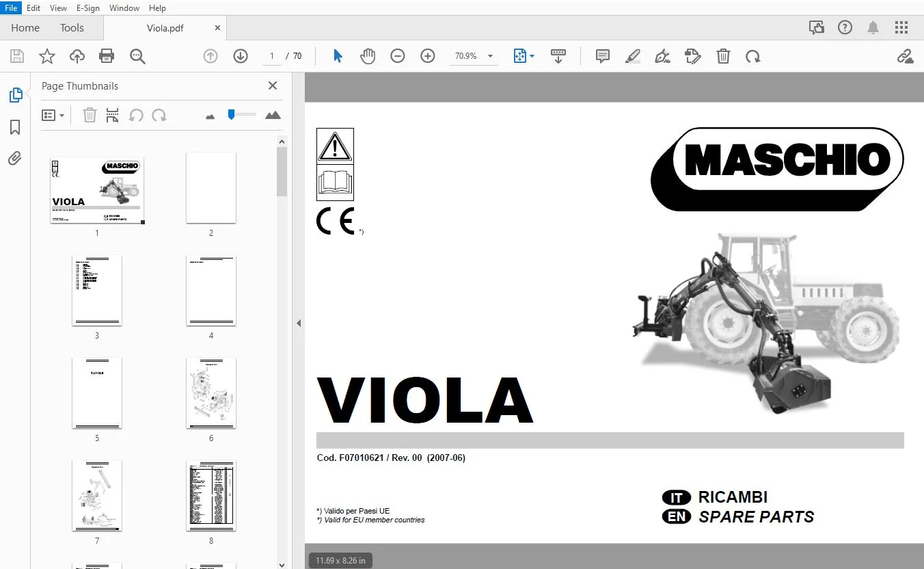Add a sticky note comment
Screen dimensions: 924x569
(x=602, y=56)
